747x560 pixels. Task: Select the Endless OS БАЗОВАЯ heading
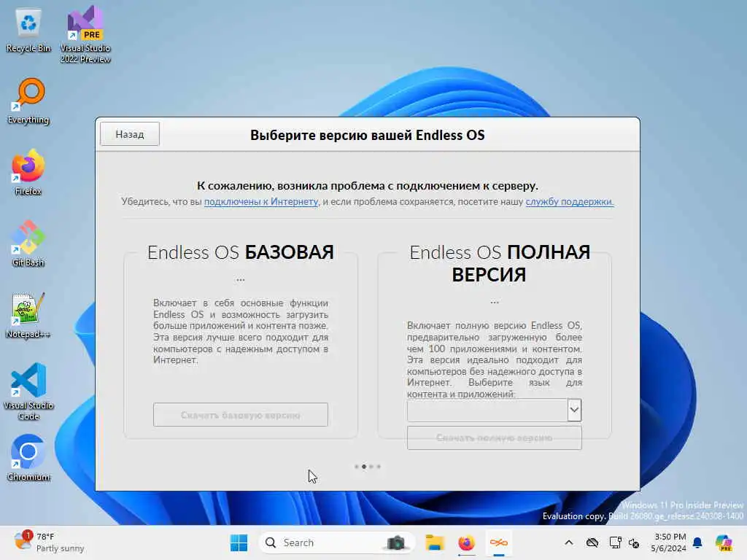(241, 252)
